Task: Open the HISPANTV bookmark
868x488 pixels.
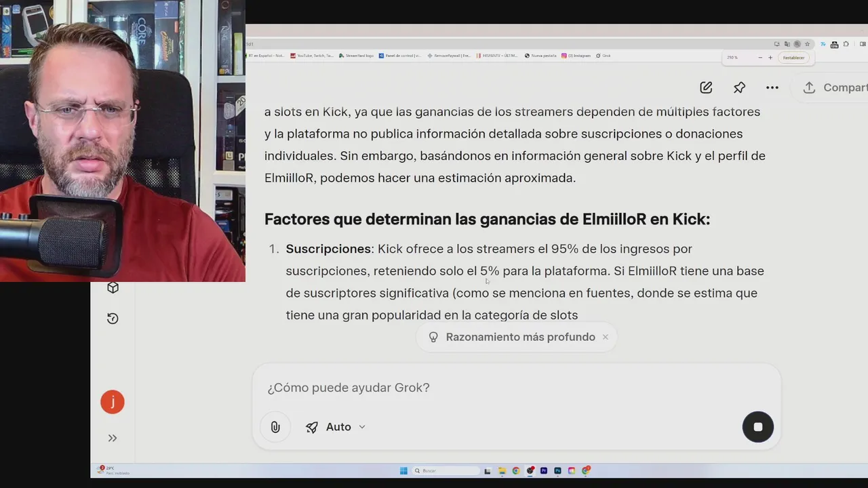Action: 497,56
